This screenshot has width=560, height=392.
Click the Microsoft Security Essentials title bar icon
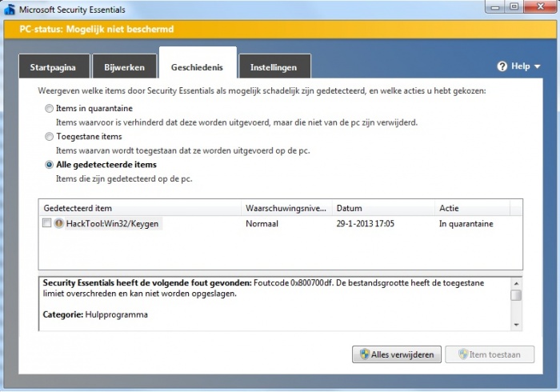point(10,10)
